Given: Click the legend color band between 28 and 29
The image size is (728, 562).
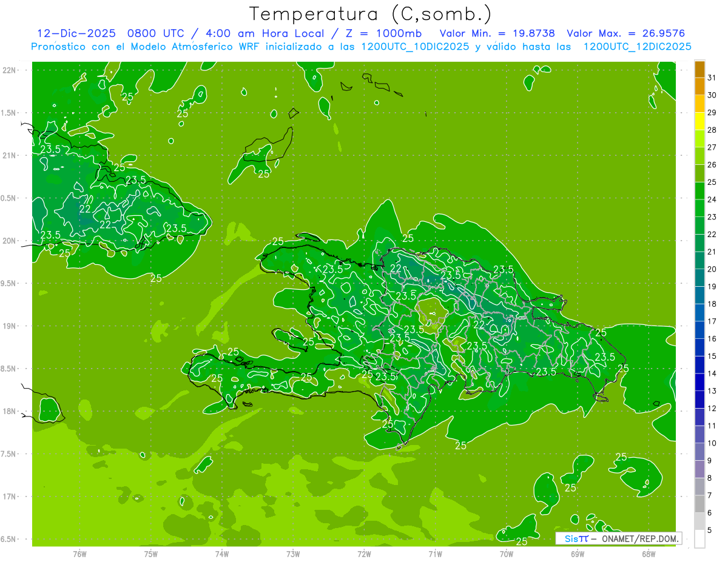Looking at the screenshot, I should coord(699,121).
